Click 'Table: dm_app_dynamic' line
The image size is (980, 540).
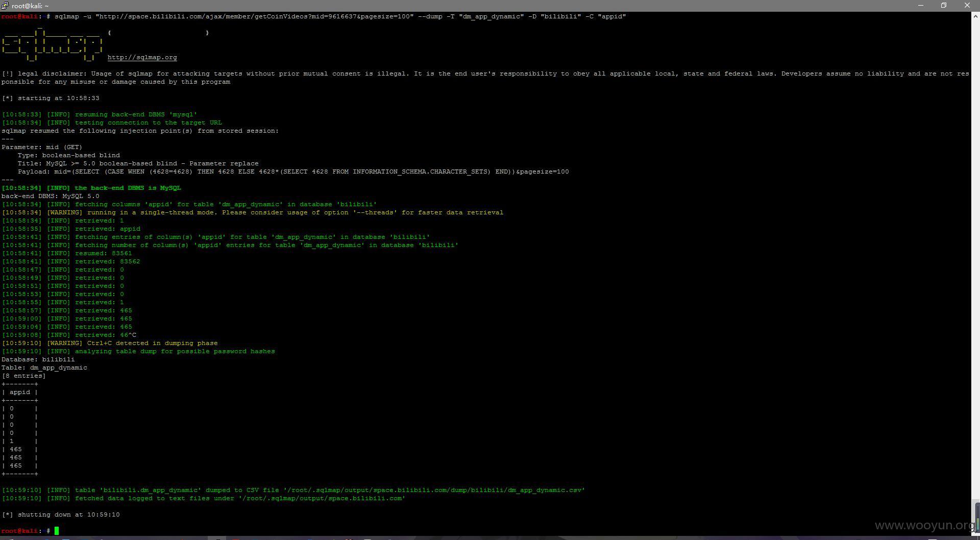point(44,367)
